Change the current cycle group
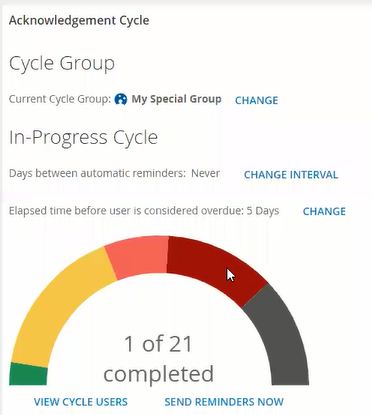The image size is (372, 415). pos(256,100)
